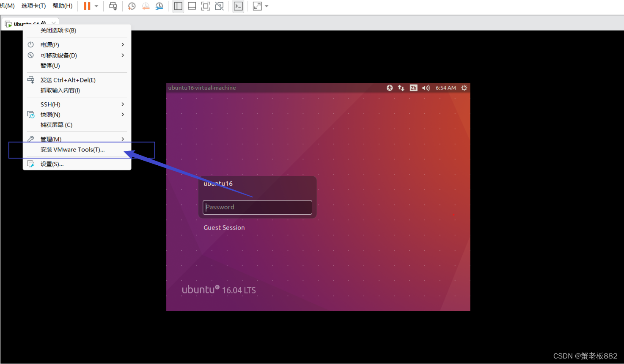Viewport: 624px width, 364px height.
Task: Revert to snapshot using the orange clock icon
Action: (146, 6)
